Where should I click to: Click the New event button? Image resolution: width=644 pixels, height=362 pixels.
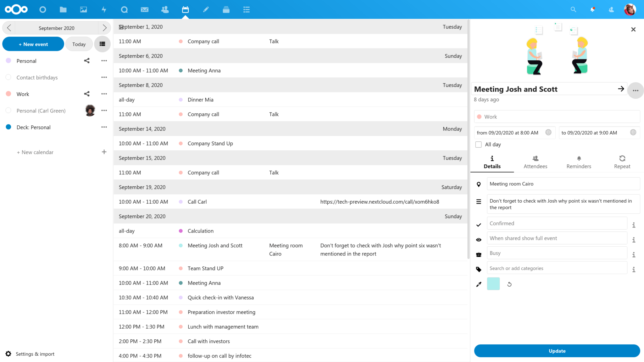pyautogui.click(x=33, y=44)
